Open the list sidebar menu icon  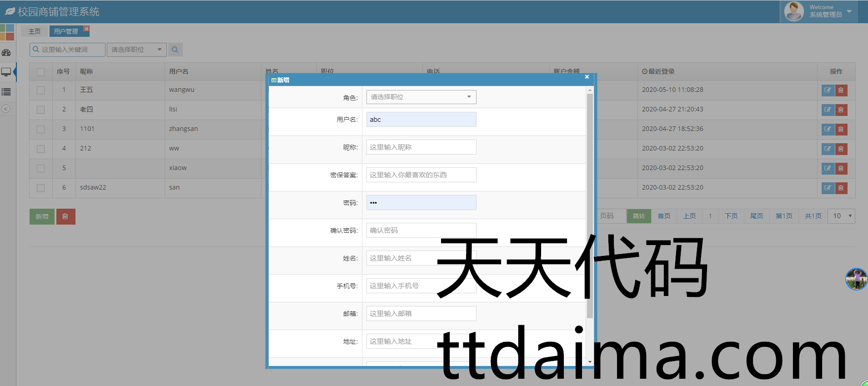6,92
